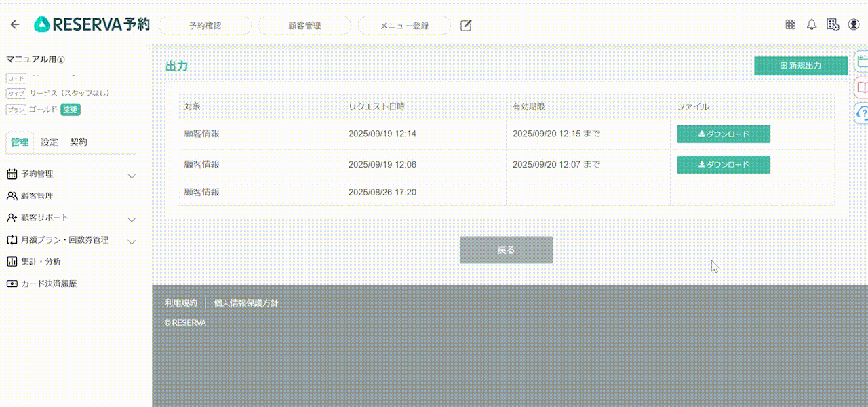Select カード決済履歴 in the sidebar

pyautogui.click(x=49, y=284)
